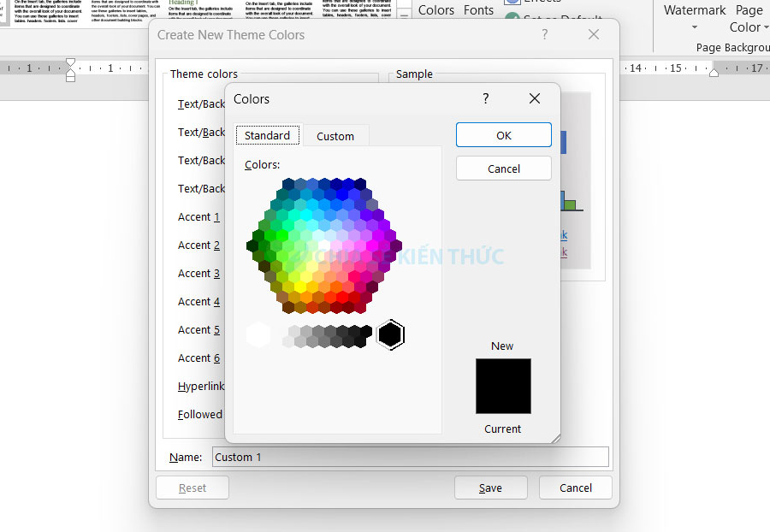Cancel the Colors dialog
The image size is (770, 532).
point(503,168)
